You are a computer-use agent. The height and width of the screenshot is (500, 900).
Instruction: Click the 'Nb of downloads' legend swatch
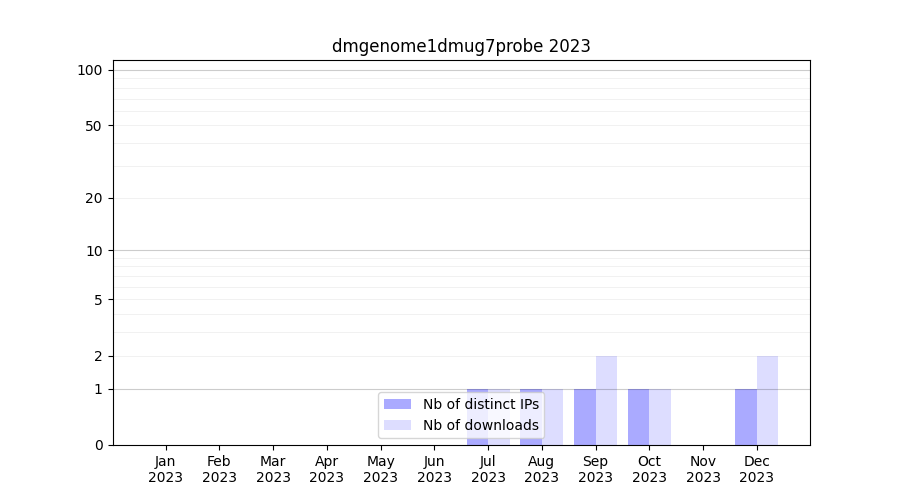(397, 425)
